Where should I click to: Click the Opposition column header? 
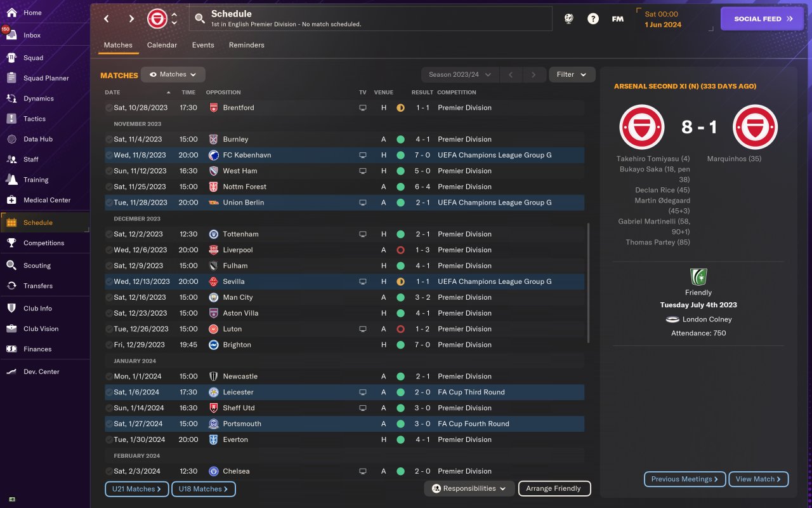click(223, 93)
